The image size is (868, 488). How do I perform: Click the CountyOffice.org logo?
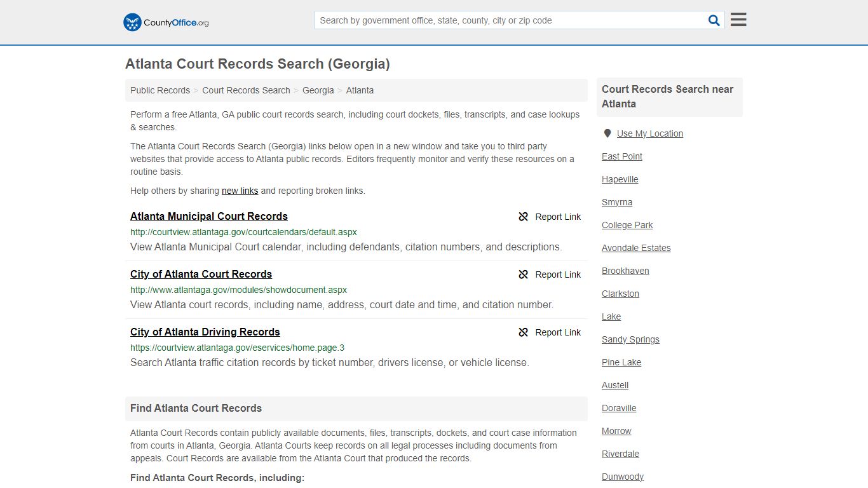click(x=166, y=22)
